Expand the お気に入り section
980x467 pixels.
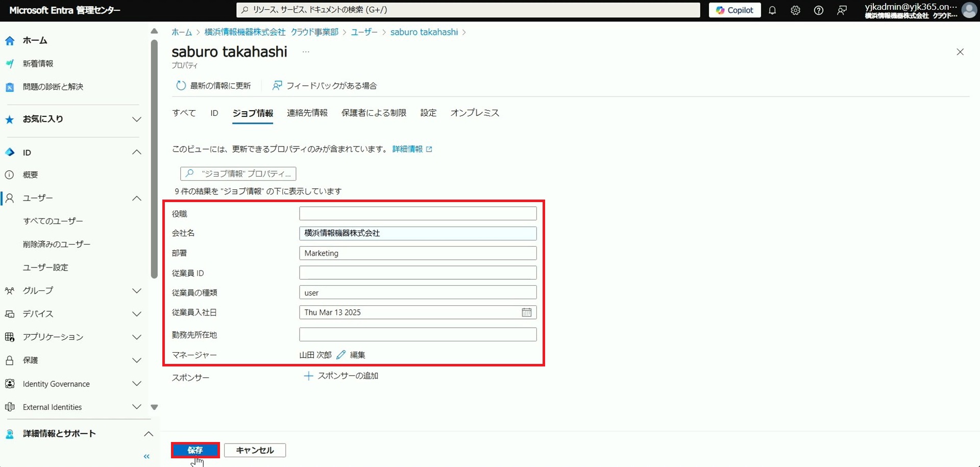(136, 119)
